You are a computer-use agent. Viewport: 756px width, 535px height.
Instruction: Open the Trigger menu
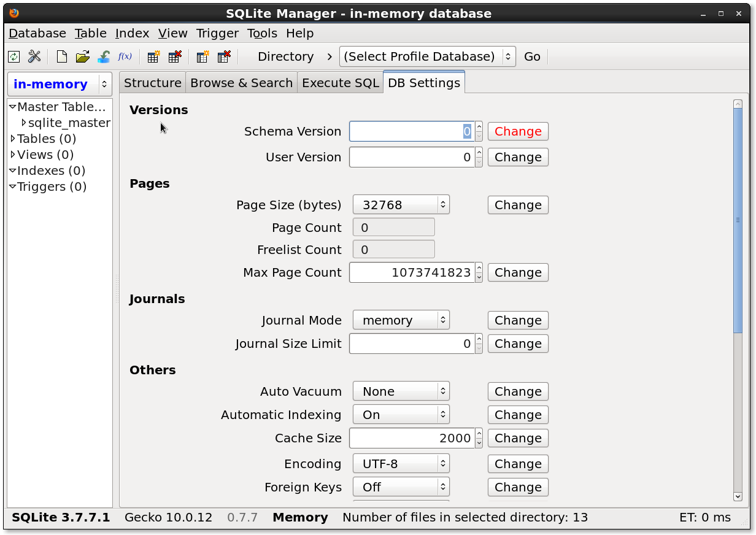[218, 33]
